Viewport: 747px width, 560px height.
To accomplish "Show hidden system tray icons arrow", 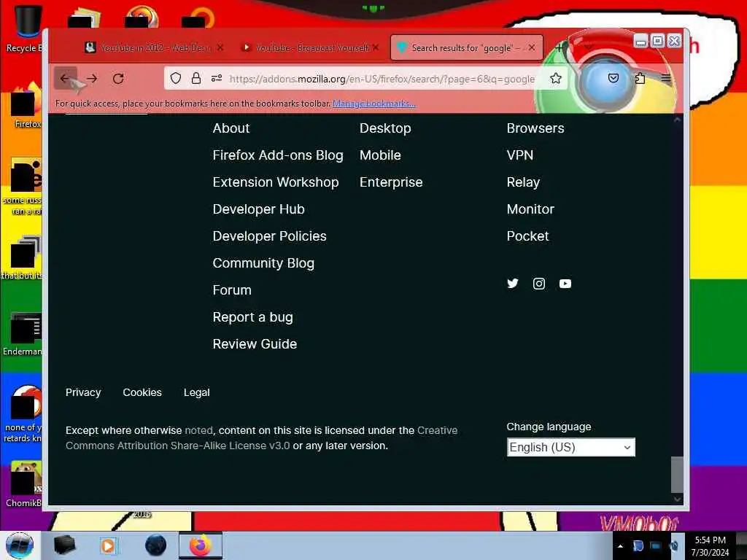I will click(620, 546).
